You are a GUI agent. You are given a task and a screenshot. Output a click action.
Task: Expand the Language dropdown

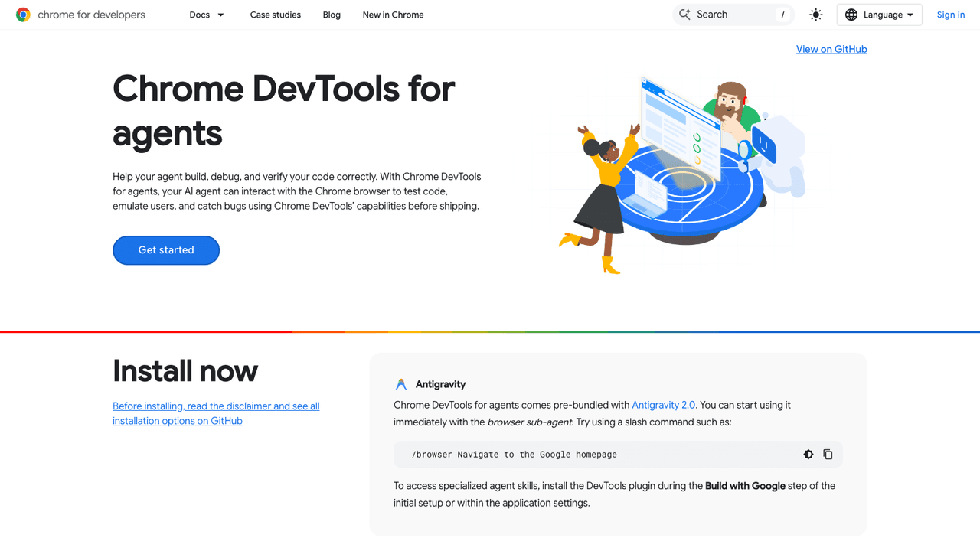coord(880,15)
